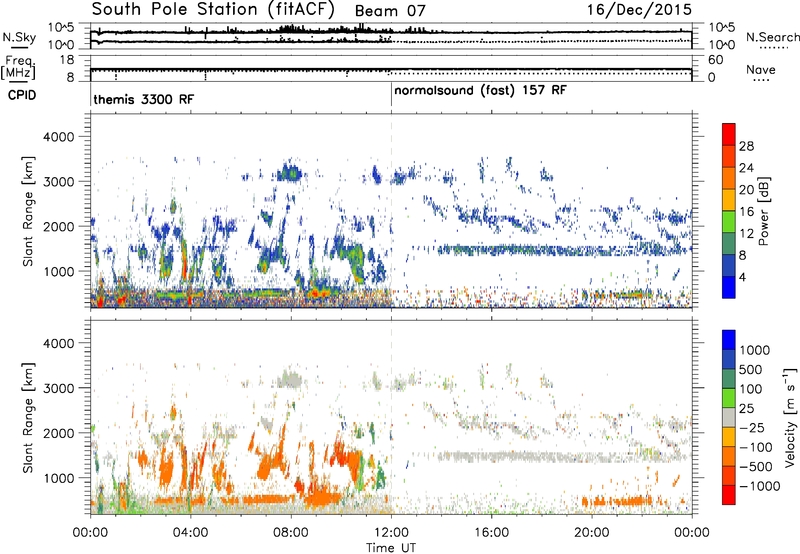Image resolution: width=800 pixels, height=554 pixels.
Task: Click '3000' tick on the velocity panel axis
Action: pyautogui.click(x=58, y=388)
